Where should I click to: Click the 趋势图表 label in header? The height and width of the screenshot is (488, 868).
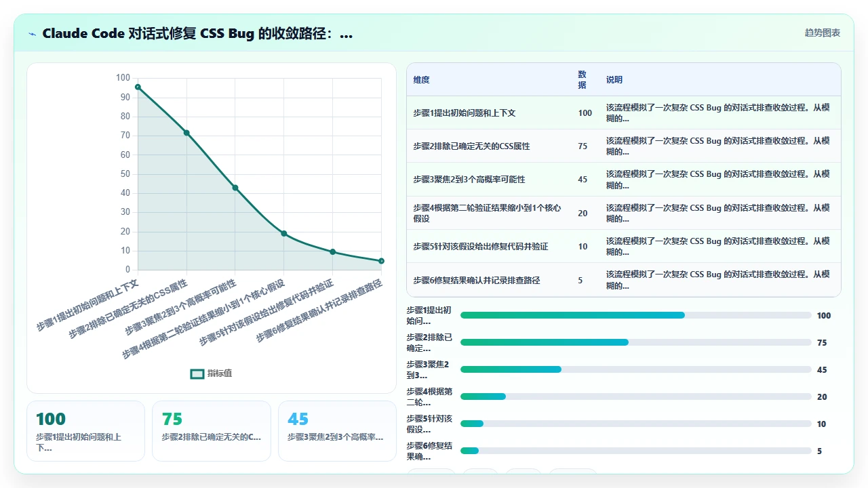click(823, 33)
